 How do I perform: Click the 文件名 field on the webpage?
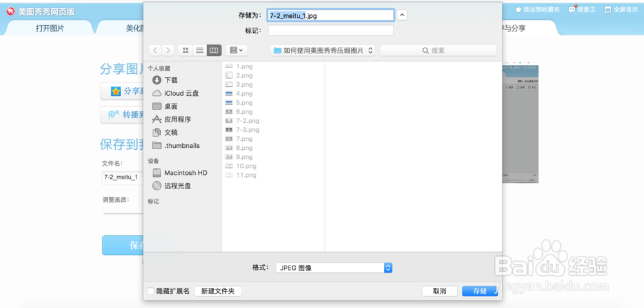tap(122, 177)
